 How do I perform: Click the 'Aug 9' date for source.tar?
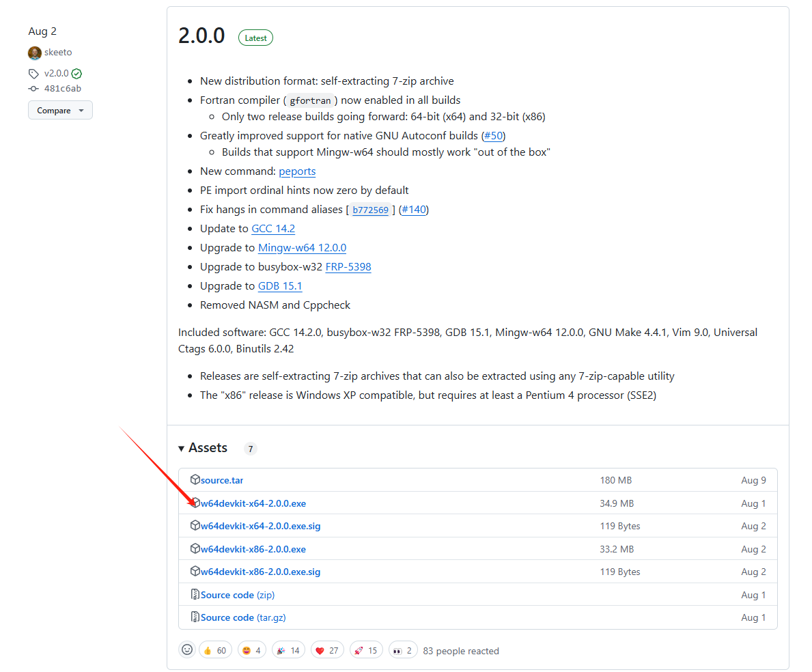coord(753,481)
